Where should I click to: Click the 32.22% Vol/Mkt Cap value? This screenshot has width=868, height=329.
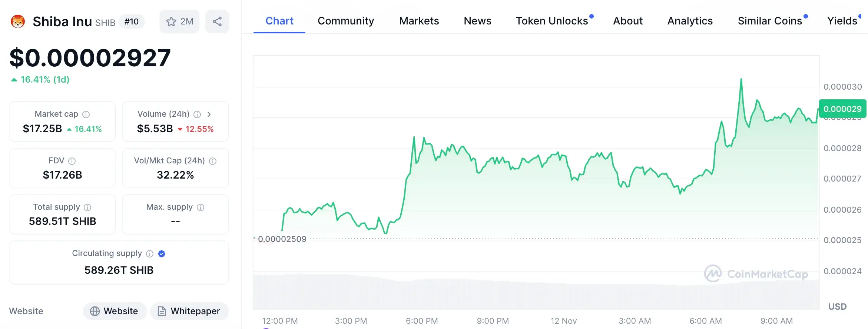[175, 175]
